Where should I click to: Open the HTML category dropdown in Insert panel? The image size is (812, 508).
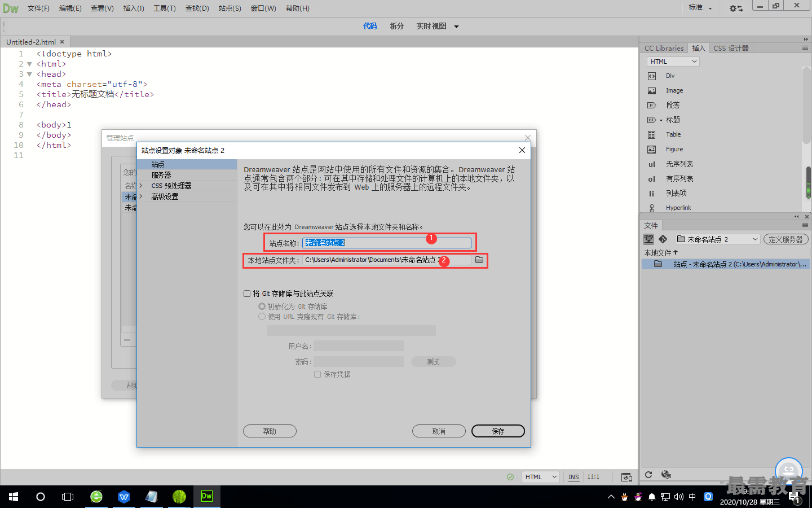coord(673,62)
